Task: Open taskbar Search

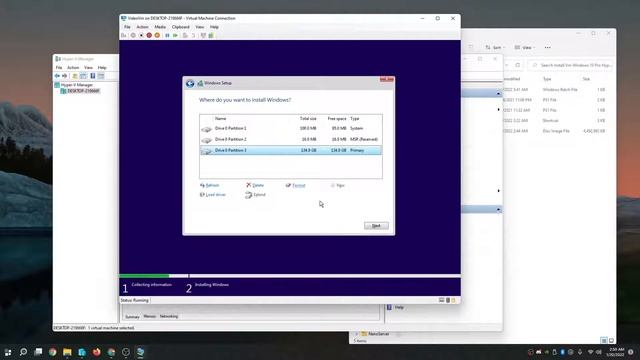Action: (x=23, y=352)
